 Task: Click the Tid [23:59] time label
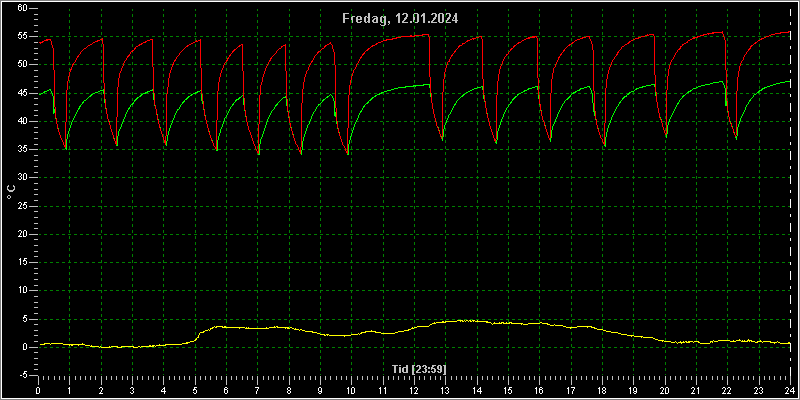pos(419,368)
